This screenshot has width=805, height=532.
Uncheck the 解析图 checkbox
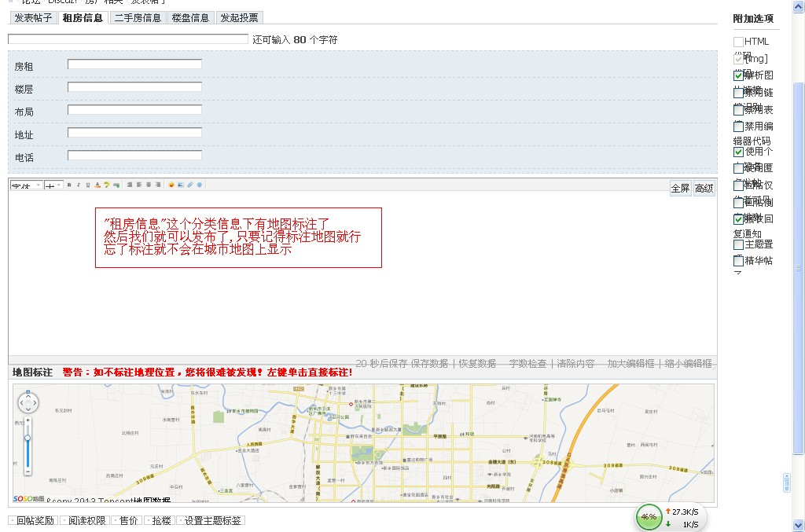click(738, 75)
